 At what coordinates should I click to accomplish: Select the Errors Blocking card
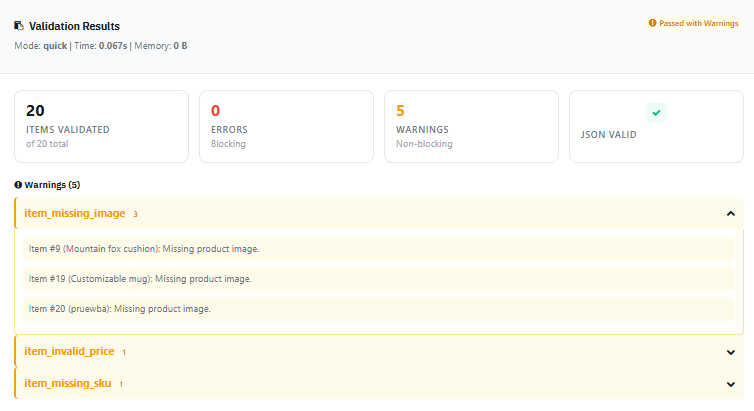(286, 126)
